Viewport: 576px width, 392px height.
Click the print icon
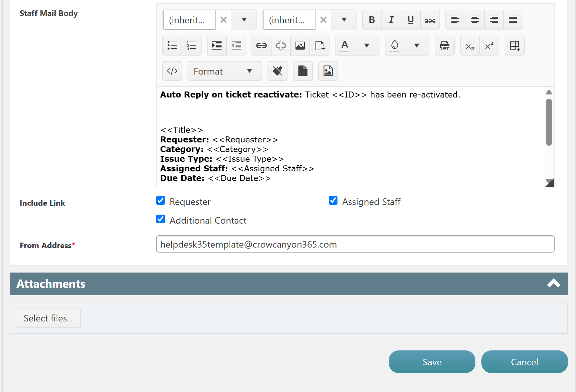coord(444,46)
